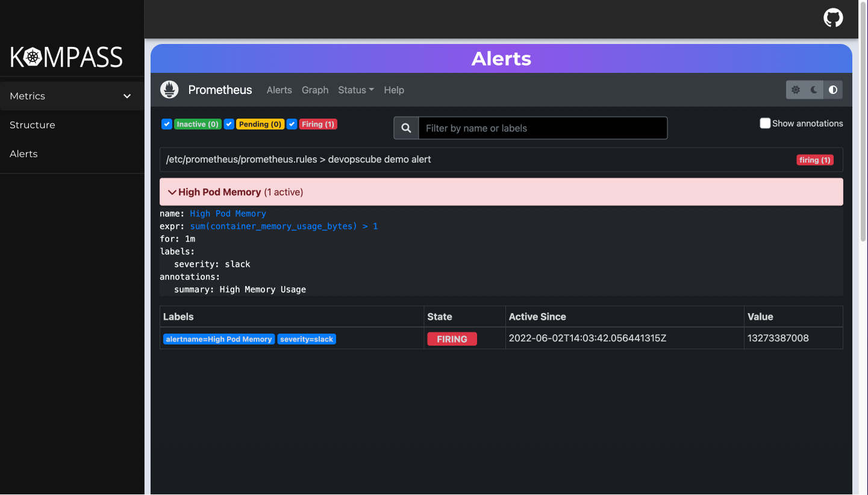Click the KOMPASS logo
The image size is (868, 495).
66,57
